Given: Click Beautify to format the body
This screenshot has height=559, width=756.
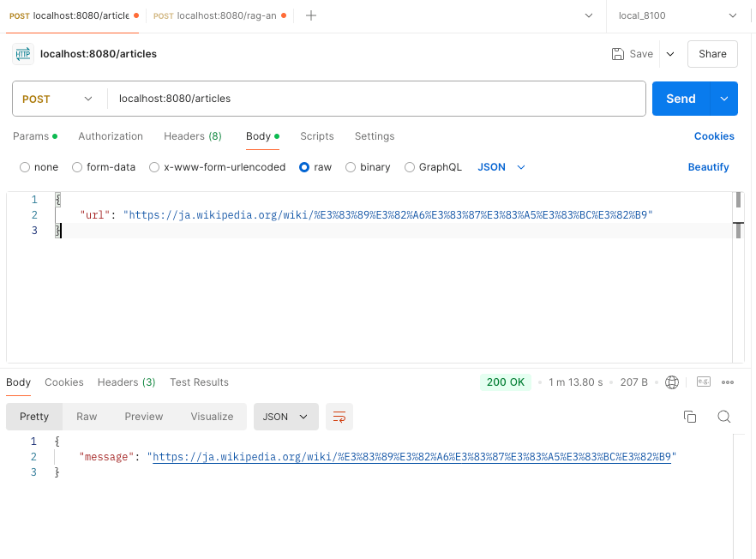Looking at the screenshot, I should pyautogui.click(x=708, y=167).
